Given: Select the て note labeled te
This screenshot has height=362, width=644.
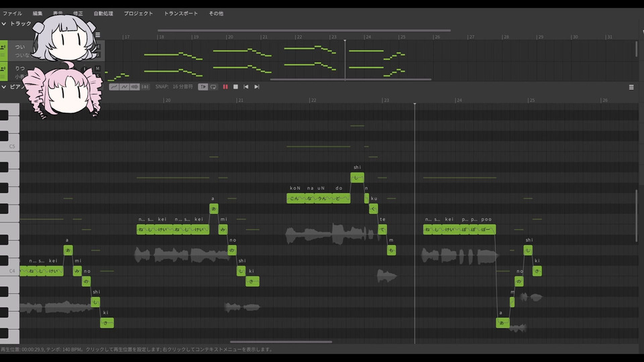Looking at the screenshot, I should pyautogui.click(x=382, y=229).
